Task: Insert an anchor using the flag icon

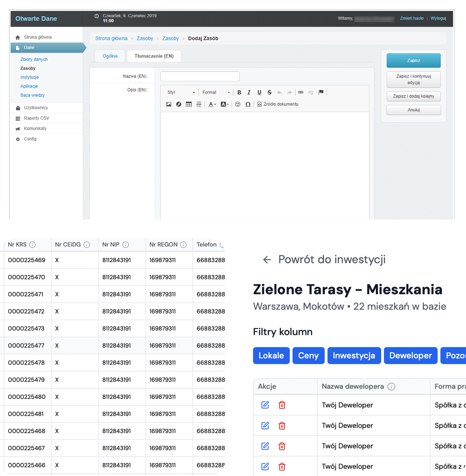Action: point(321,92)
